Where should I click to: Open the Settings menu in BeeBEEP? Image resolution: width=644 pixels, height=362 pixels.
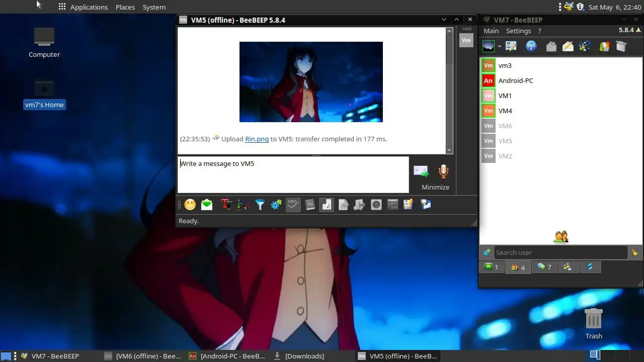pos(518,31)
